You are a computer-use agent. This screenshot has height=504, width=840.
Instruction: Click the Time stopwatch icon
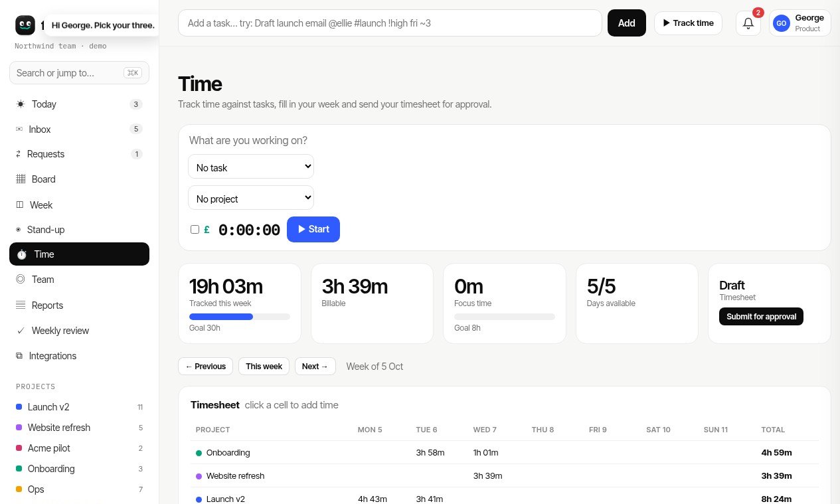click(x=22, y=254)
